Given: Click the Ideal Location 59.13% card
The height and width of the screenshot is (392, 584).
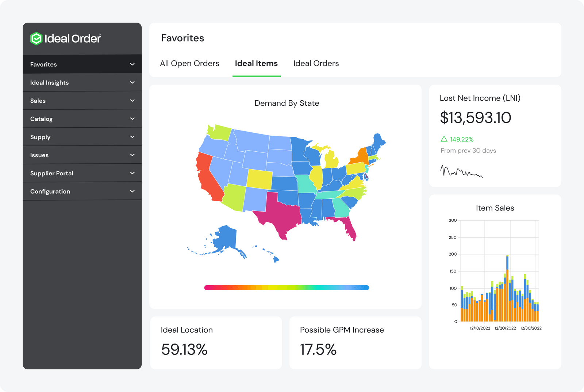Looking at the screenshot, I should [216, 343].
